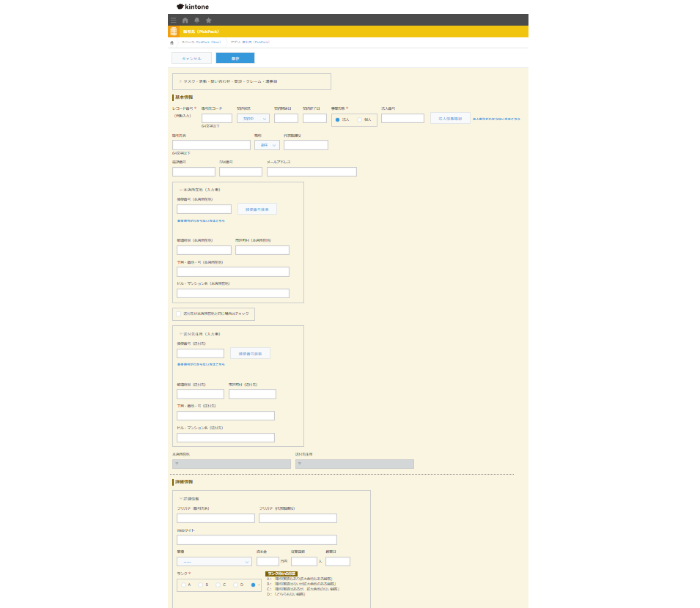
Task: Open the 契約状態 dropdown
Action: pyautogui.click(x=253, y=119)
